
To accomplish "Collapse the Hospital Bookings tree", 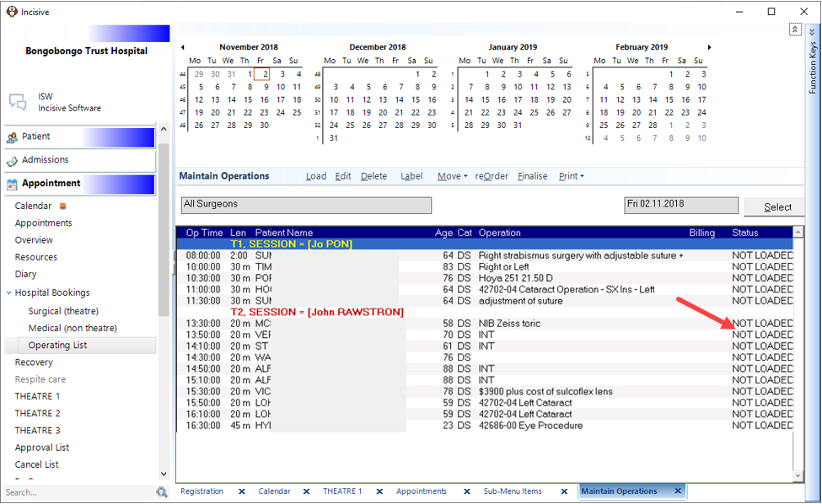I will (x=9, y=292).
